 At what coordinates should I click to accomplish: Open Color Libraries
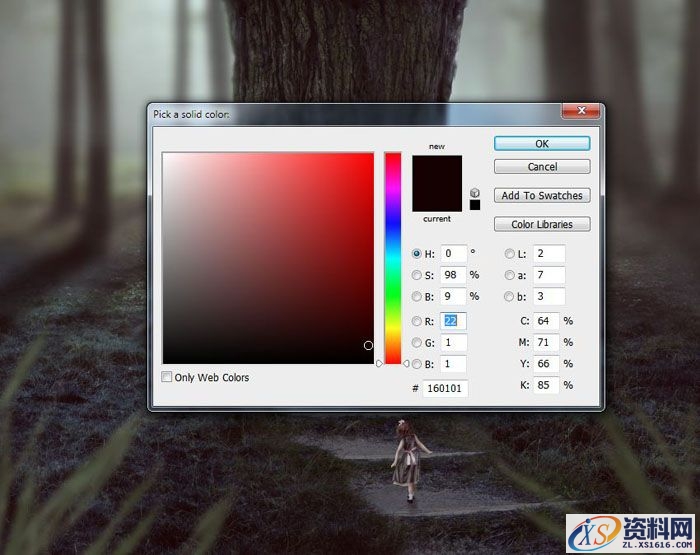tap(541, 224)
